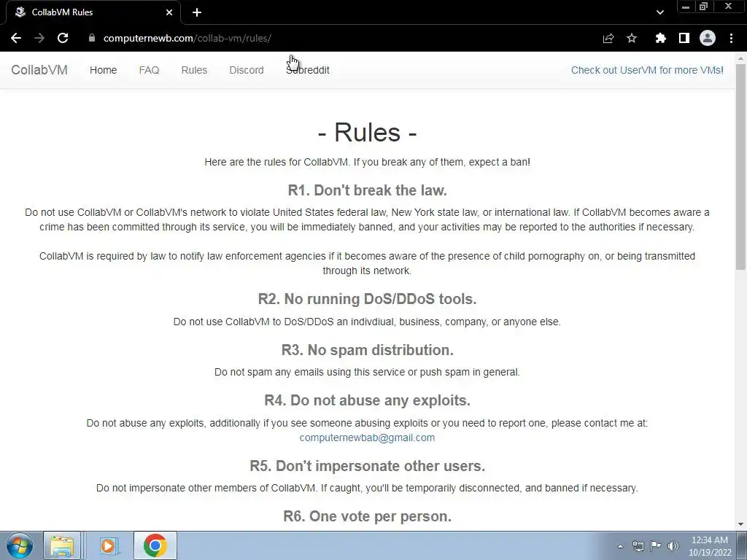Share this page using the share icon
Viewport: 747px width, 560px height.
608,38
